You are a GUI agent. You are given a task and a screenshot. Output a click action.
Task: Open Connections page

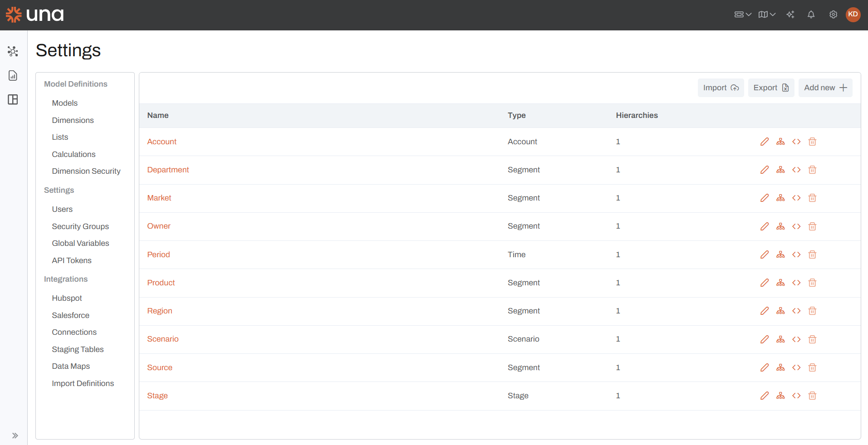coord(74,332)
